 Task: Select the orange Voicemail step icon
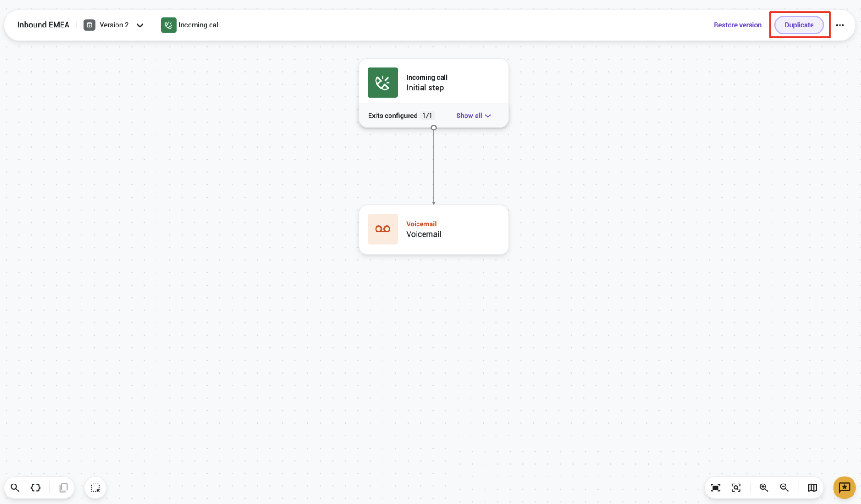pyautogui.click(x=383, y=229)
